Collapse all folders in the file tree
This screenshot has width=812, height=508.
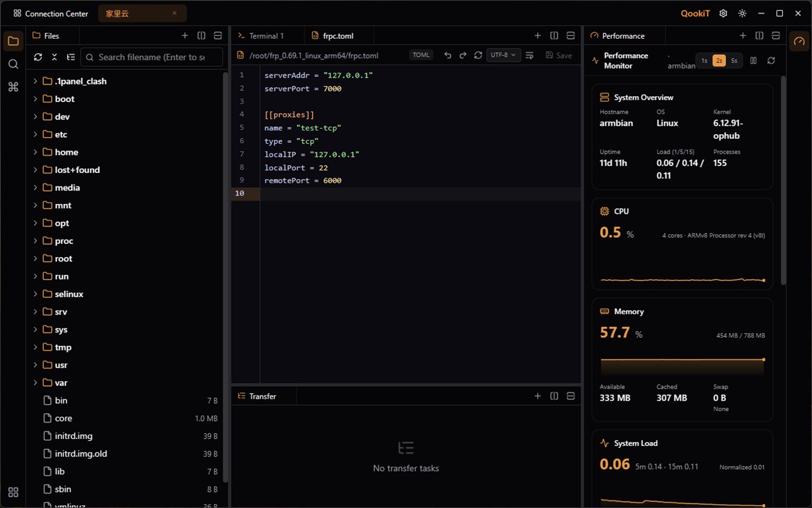point(54,57)
